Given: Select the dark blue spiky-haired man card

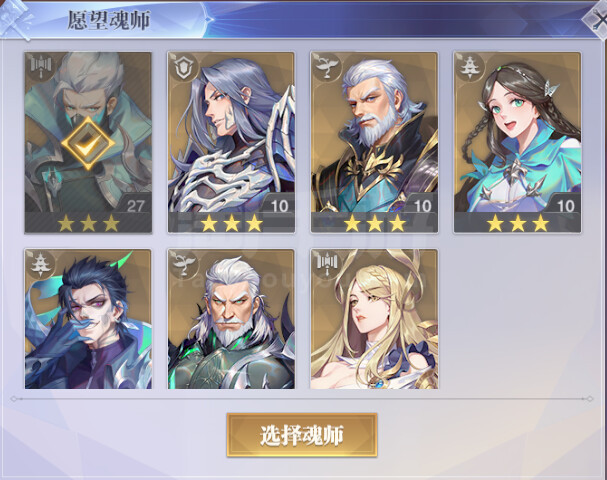Looking at the screenshot, I should tap(88, 319).
